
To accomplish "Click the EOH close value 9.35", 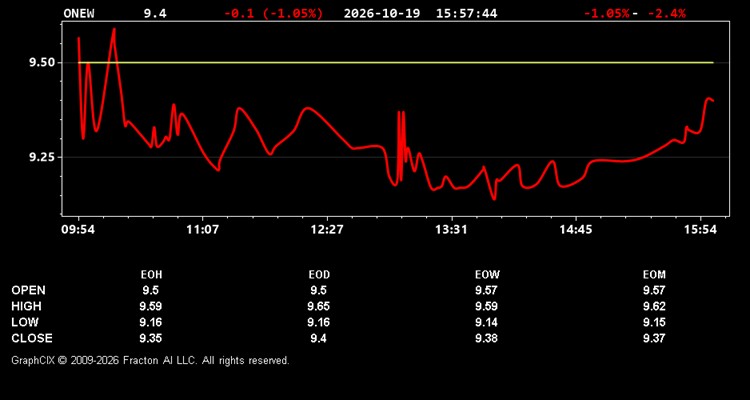I will pos(151,338).
